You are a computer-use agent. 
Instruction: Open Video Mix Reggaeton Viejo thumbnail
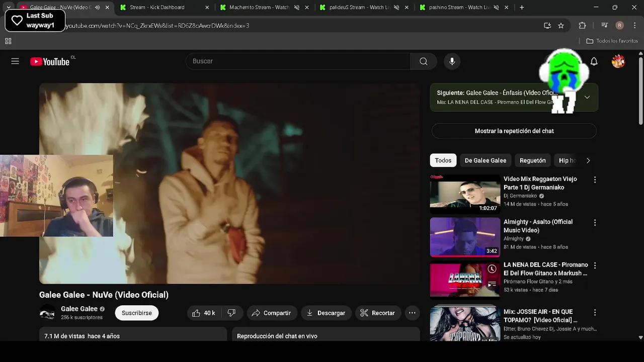tap(465, 194)
